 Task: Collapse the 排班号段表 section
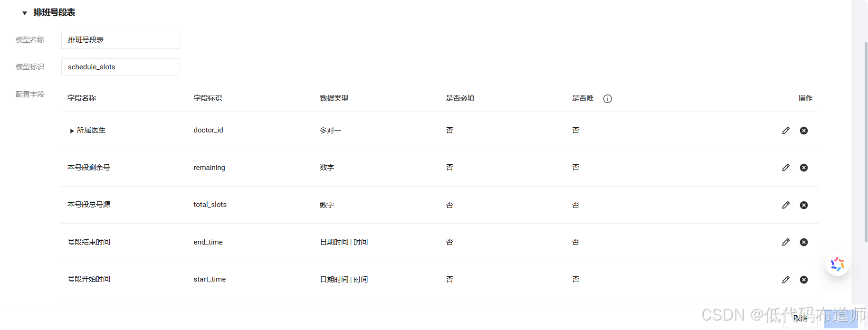click(x=25, y=13)
